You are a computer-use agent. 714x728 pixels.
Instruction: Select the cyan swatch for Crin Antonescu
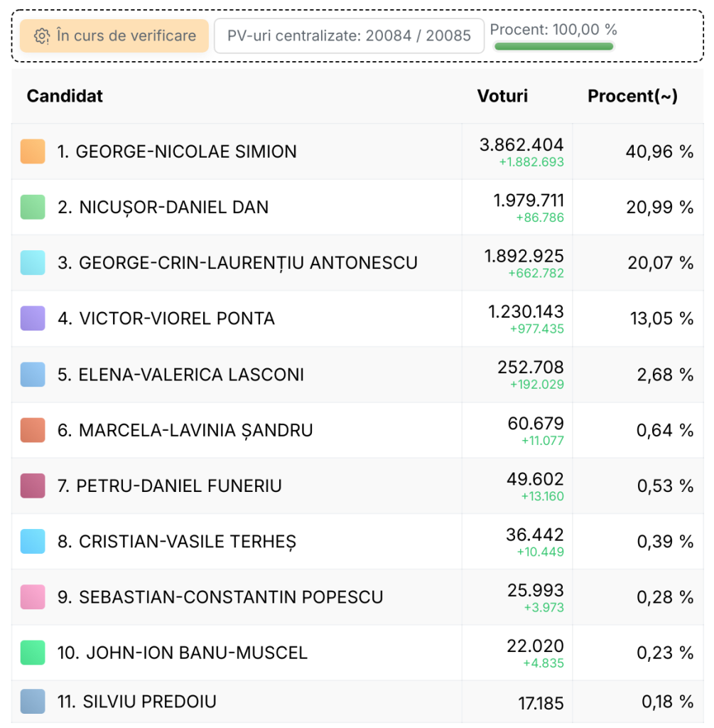click(x=33, y=263)
